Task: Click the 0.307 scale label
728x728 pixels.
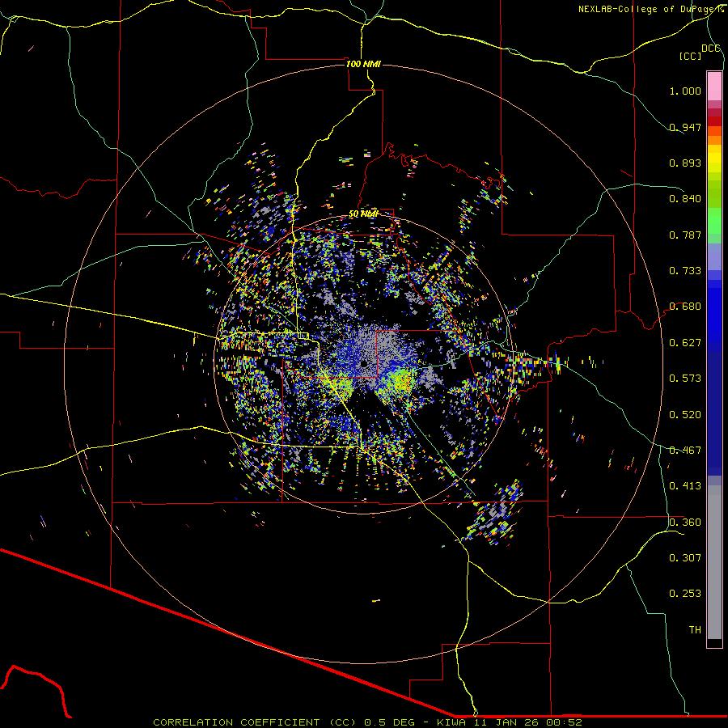Action: (685, 558)
